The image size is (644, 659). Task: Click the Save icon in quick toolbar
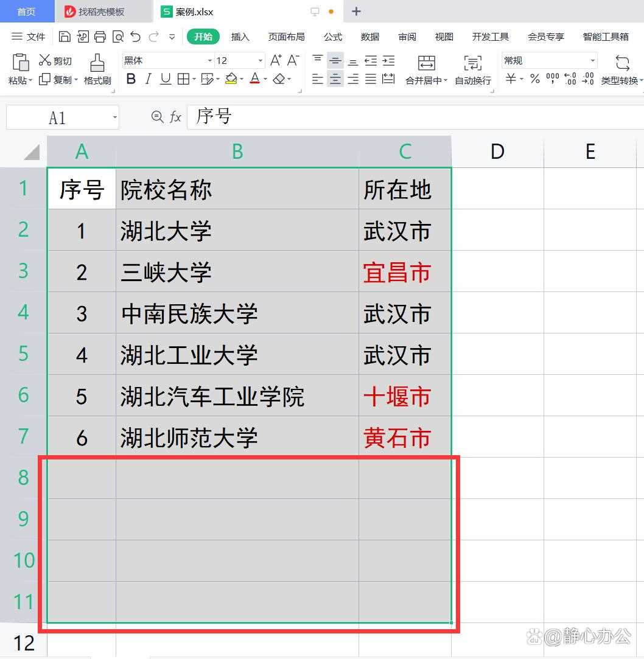pos(65,37)
